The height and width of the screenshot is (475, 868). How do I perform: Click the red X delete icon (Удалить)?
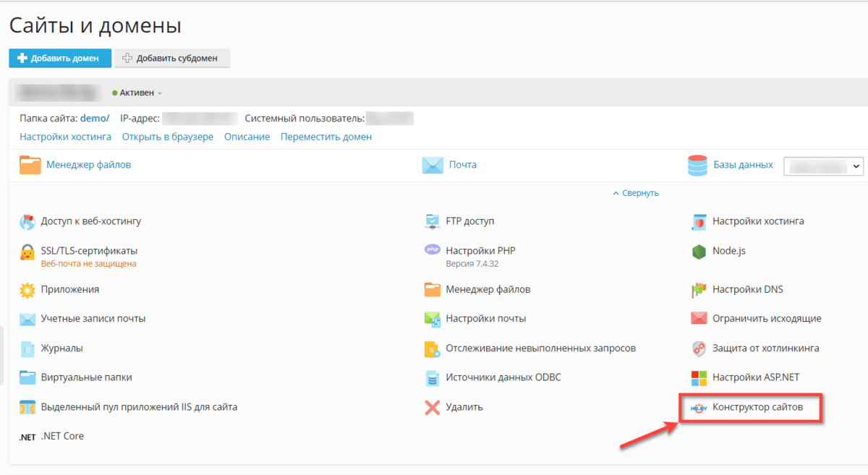[x=433, y=408]
